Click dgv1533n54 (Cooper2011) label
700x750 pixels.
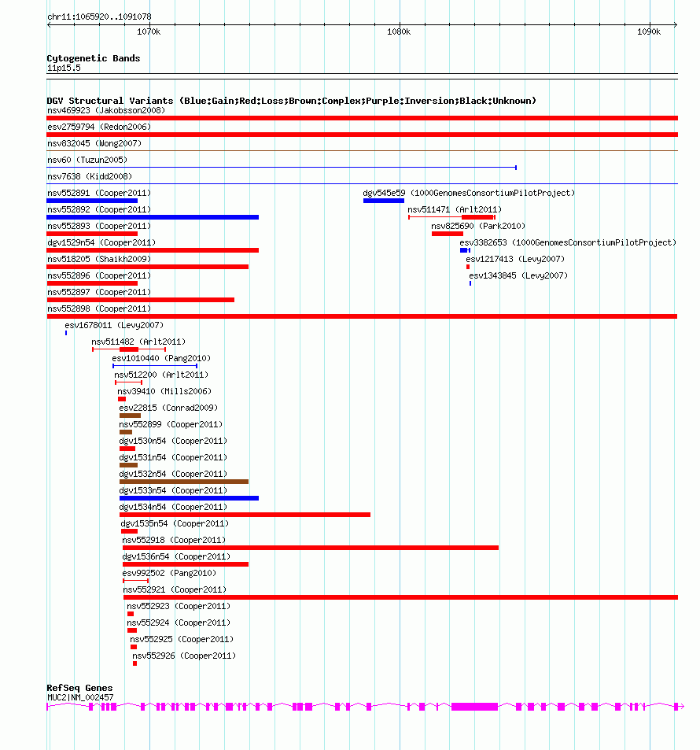pos(173,490)
